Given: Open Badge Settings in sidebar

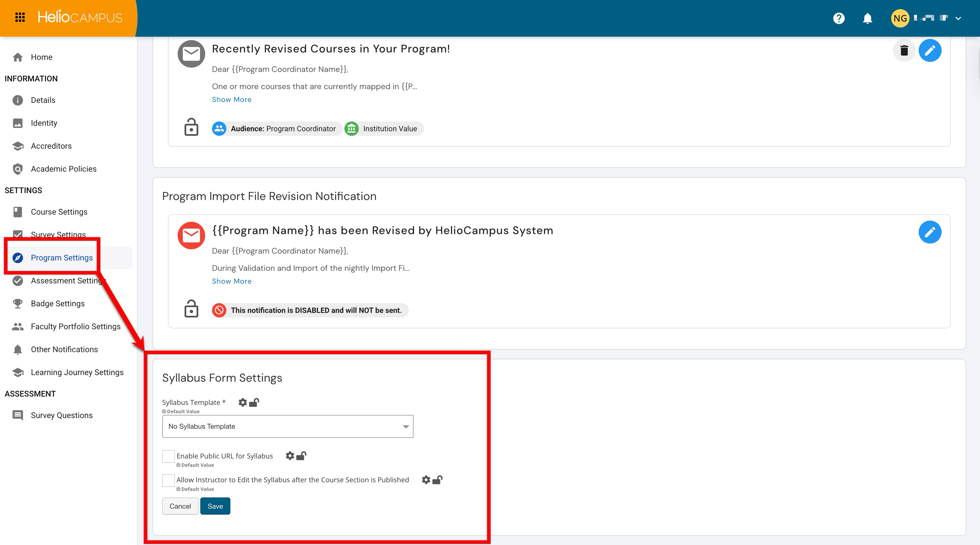Looking at the screenshot, I should click(58, 303).
